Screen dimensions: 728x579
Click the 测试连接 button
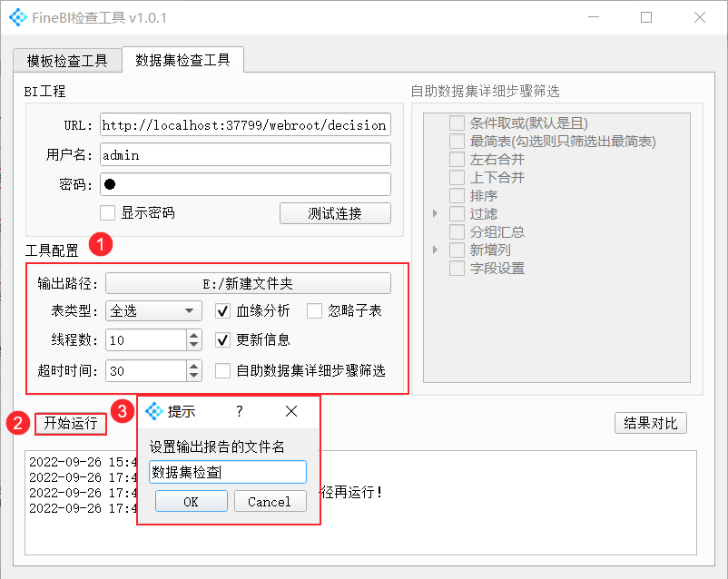[x=335, y=213]
